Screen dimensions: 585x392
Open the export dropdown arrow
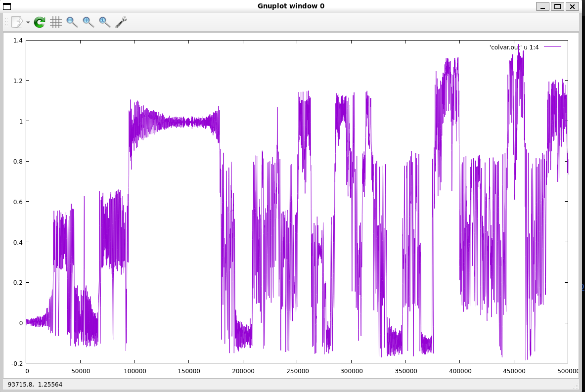(28, 22)
